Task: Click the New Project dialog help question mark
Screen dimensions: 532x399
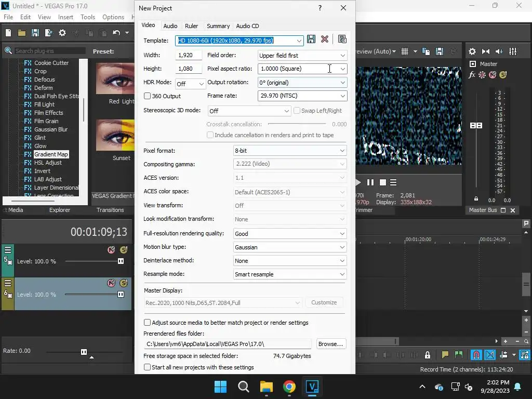Action: 320,8
